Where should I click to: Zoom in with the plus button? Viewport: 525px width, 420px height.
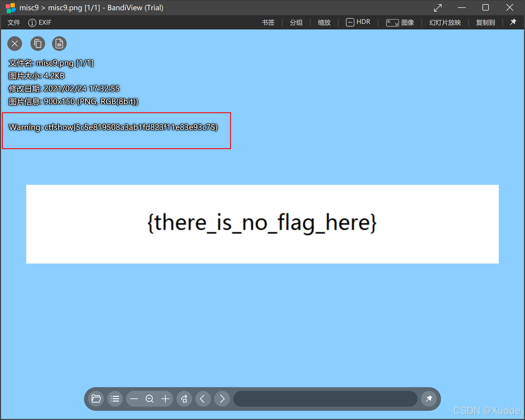click(165, 399)
